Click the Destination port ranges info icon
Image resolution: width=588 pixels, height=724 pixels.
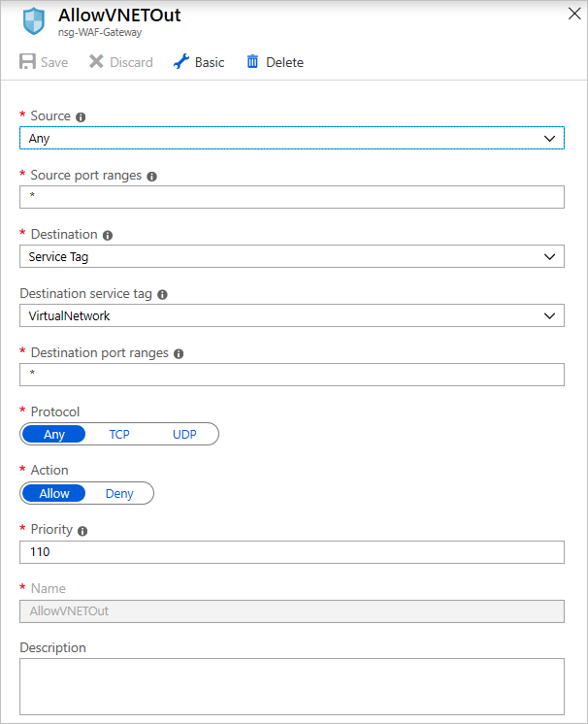(179, 354)
